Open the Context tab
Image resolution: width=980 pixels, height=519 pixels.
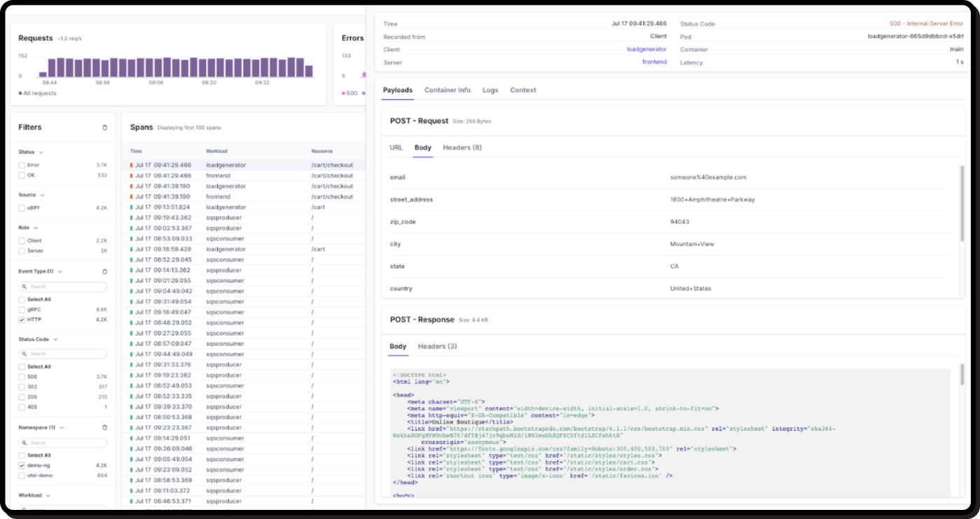click(x=523, y=90)
